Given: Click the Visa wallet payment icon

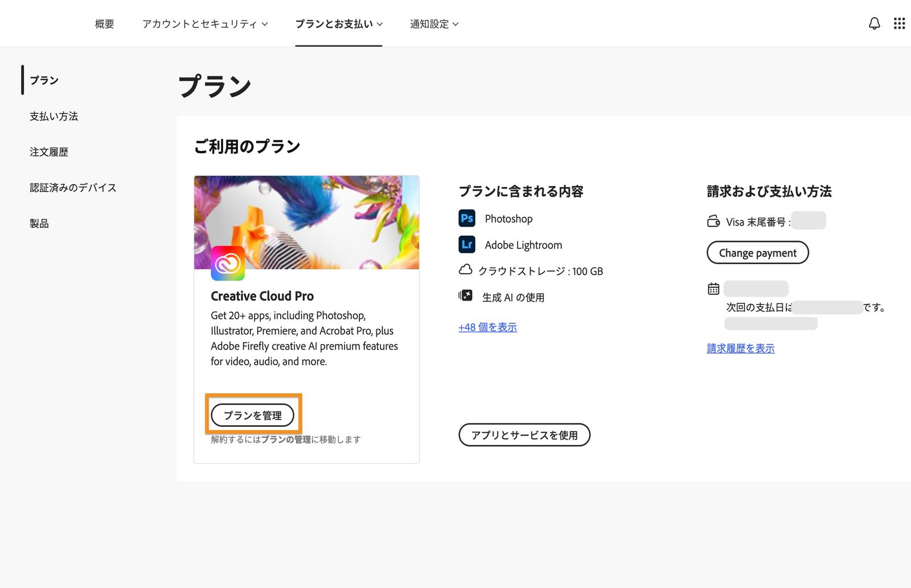Looking at the screenshot, I should click(713, 221).
